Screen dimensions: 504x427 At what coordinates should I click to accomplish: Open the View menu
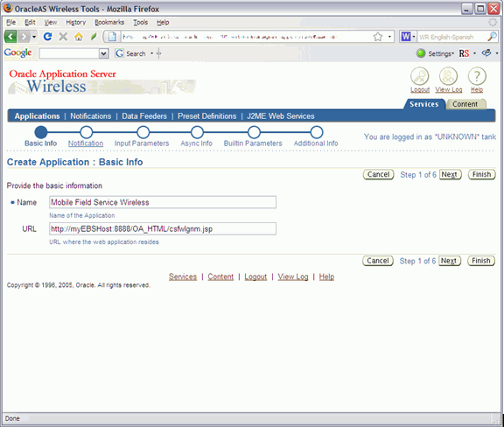coord(51,22)
